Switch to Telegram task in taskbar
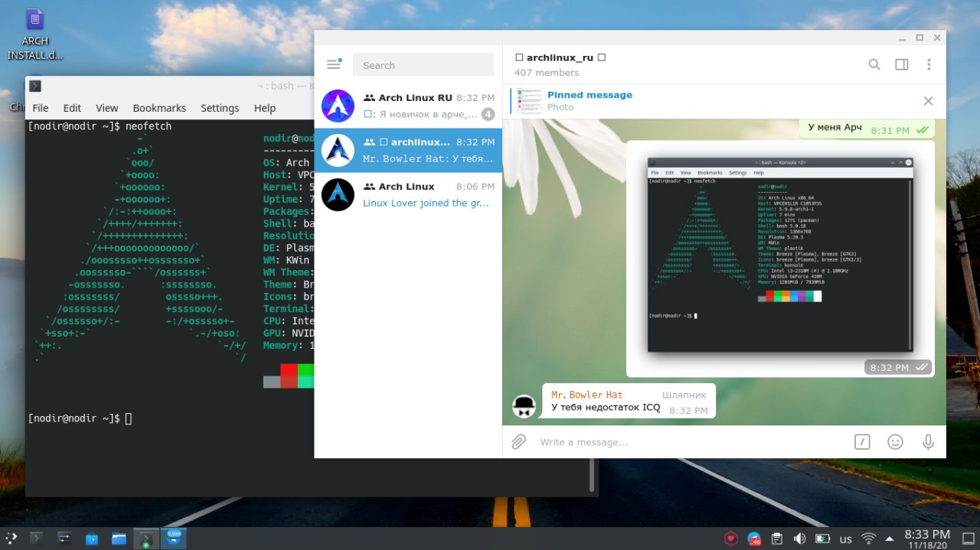The height and width of the screenshot is (550, 980). coord(174,539)
